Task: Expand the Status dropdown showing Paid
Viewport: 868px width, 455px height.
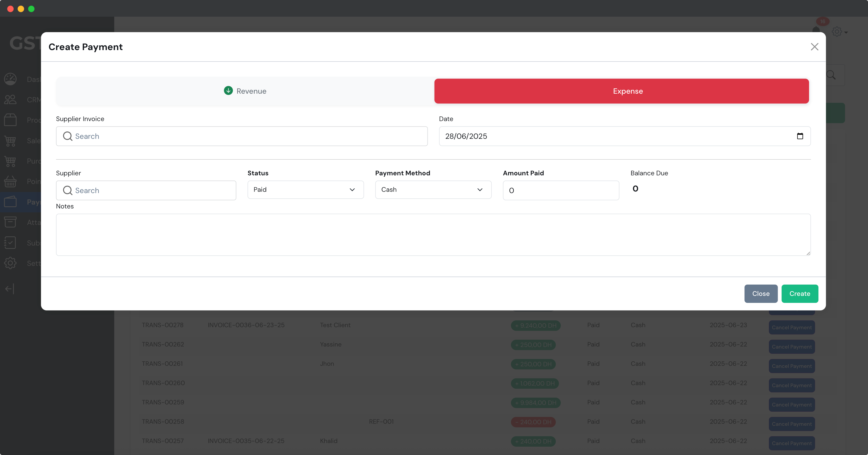Action: 305,190
